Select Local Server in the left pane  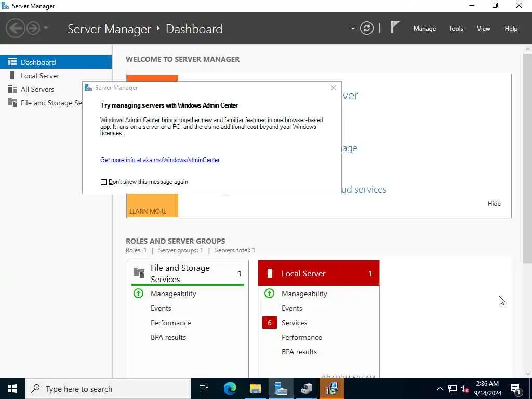56,76
